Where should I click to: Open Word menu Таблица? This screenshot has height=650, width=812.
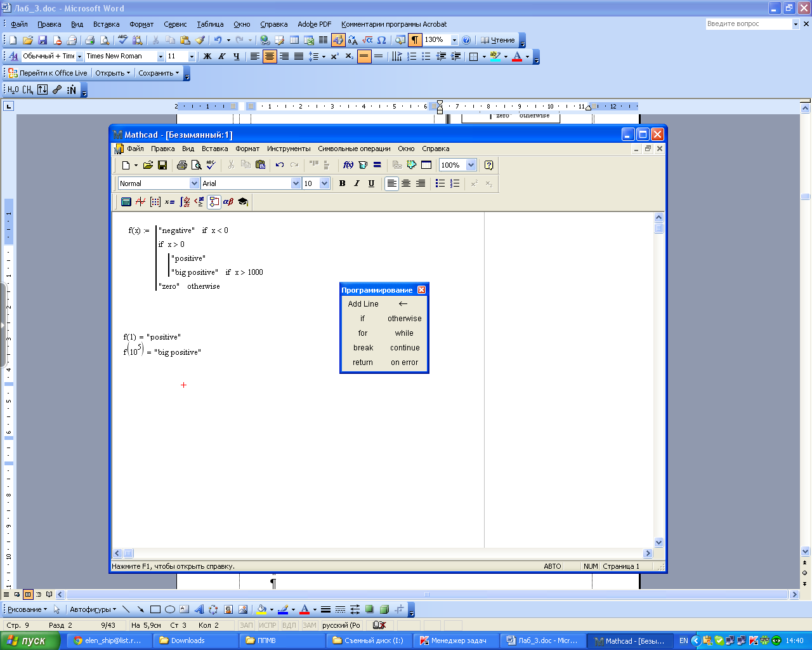210,24
